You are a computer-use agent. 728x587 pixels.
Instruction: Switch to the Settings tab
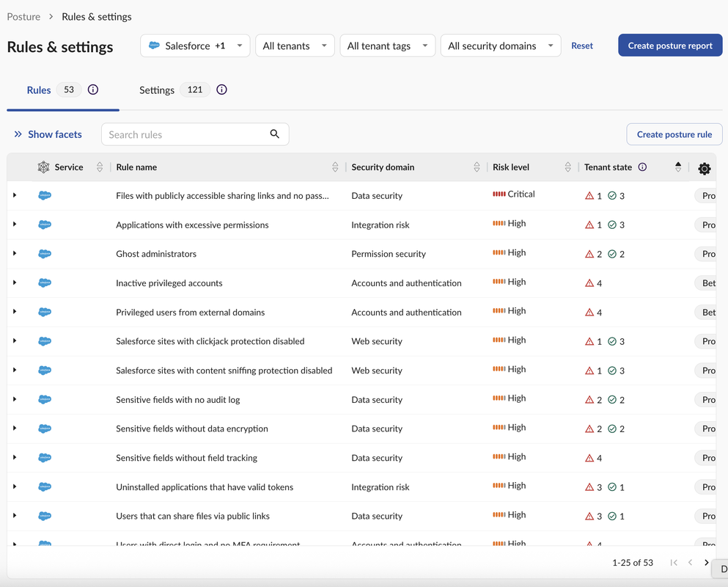[x=157, y=90]
